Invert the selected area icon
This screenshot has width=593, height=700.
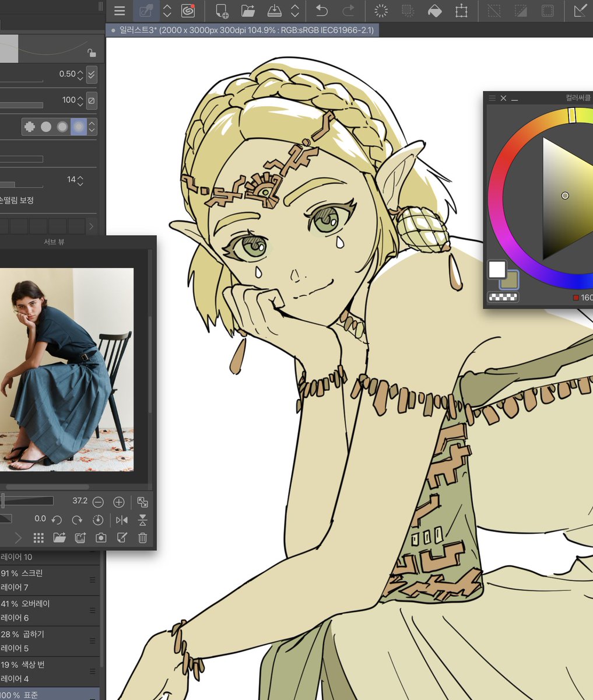coord(521,10)
